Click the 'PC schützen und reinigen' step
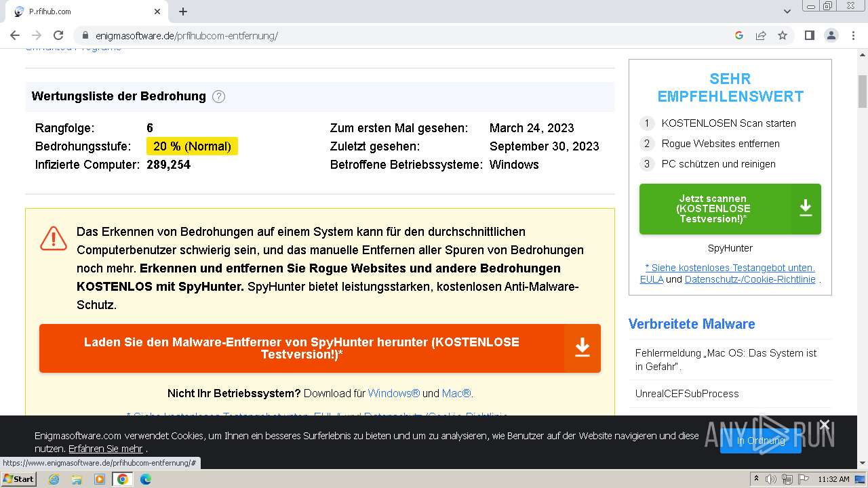 tap(719, 164)
